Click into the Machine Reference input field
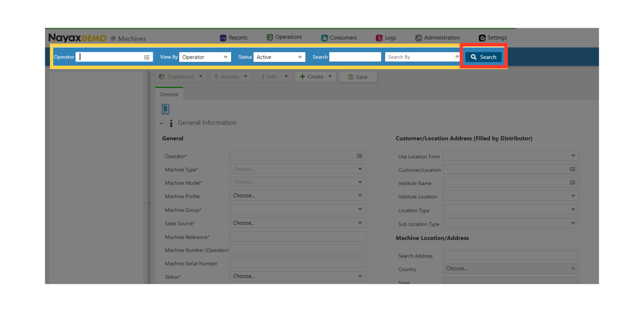The image size is (644, 312). 297,237
